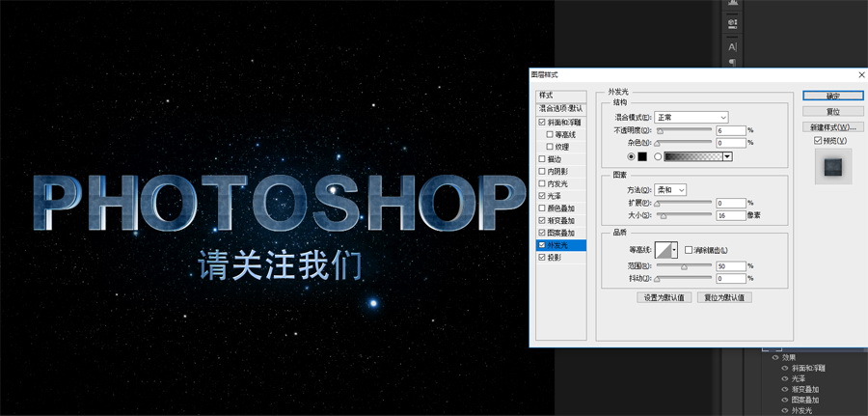Image resolution: width=868 pixels, height=416 pixels.
Task: Hide 外发光 effect eye in Layers panel
Action: [784, 410]
